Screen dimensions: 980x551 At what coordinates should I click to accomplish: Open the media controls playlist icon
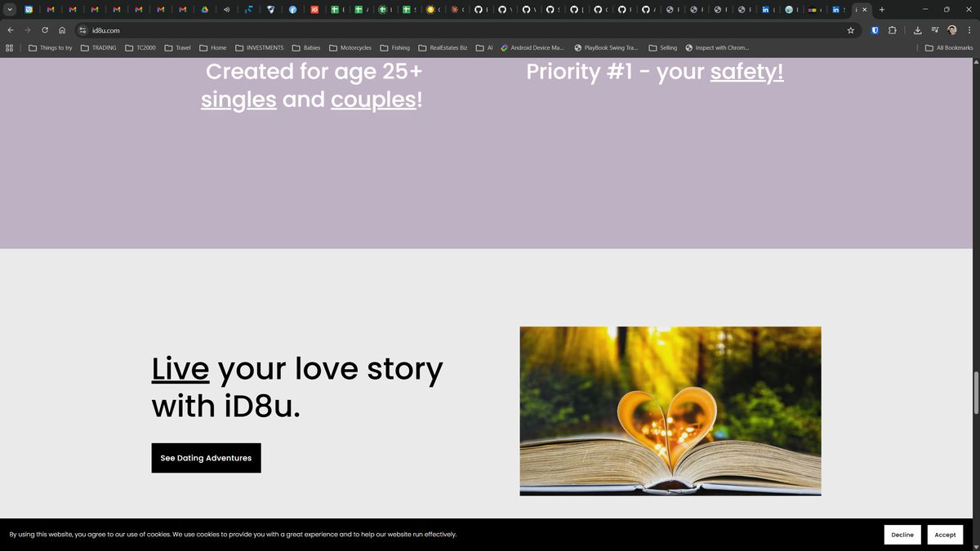pyautogui.click(x=935, y=30)
